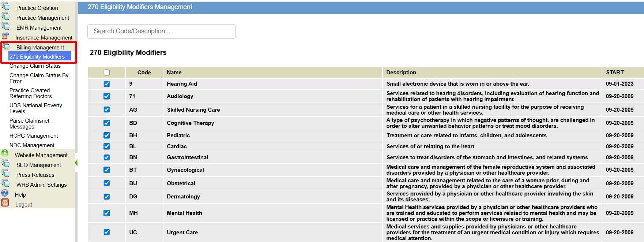Click the red Logout power icon
644x242 pixels.
[x=5, y=203]
